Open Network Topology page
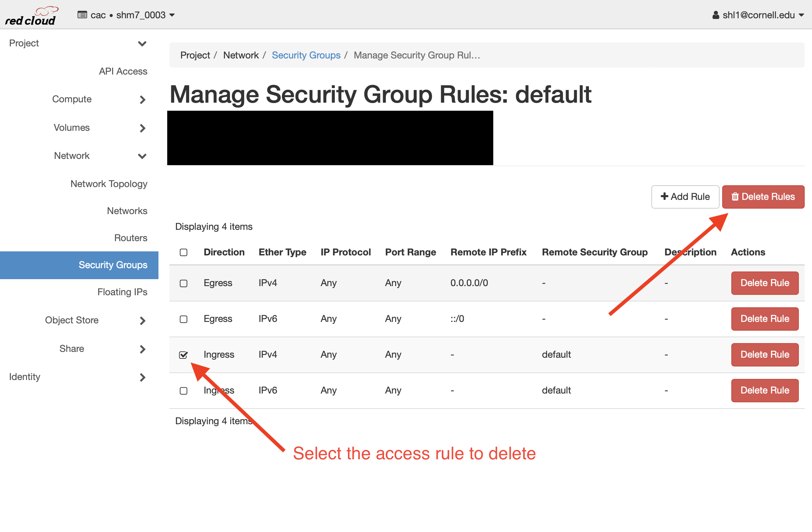812x532 pixels. tap(109, 184)
